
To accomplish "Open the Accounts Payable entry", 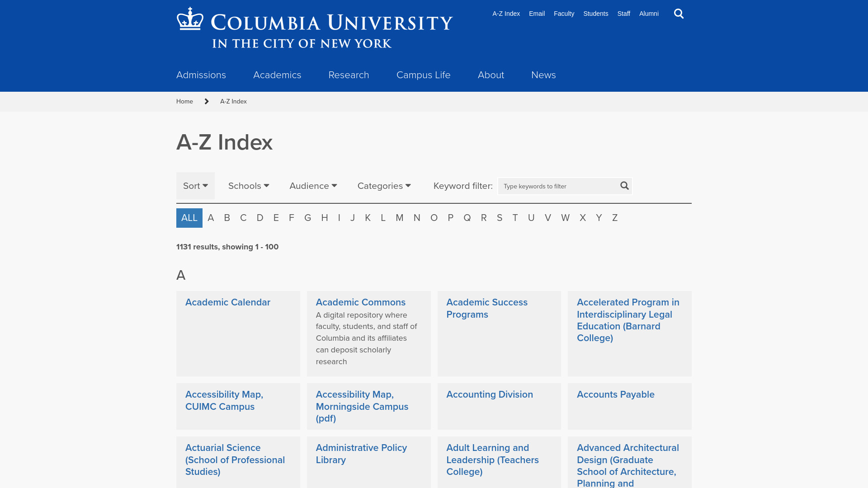I will [x=616, y=394].
